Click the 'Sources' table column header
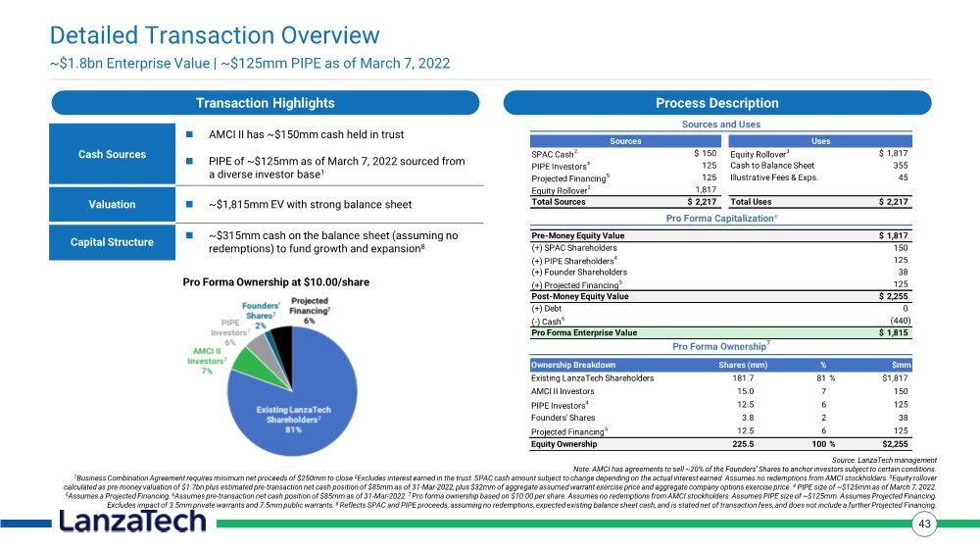The width and height of the screenshot is (980, 551). click(x=625, y=141)
